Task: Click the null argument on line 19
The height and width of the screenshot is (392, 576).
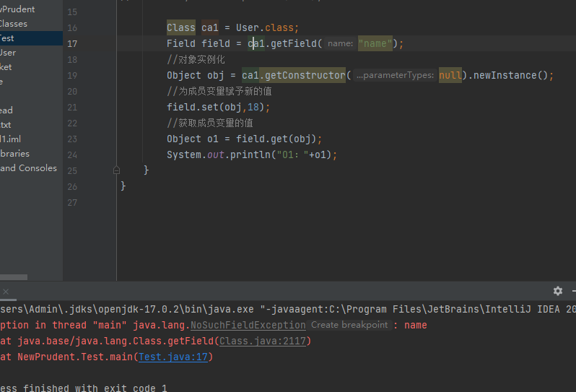Action: [450, 75]
